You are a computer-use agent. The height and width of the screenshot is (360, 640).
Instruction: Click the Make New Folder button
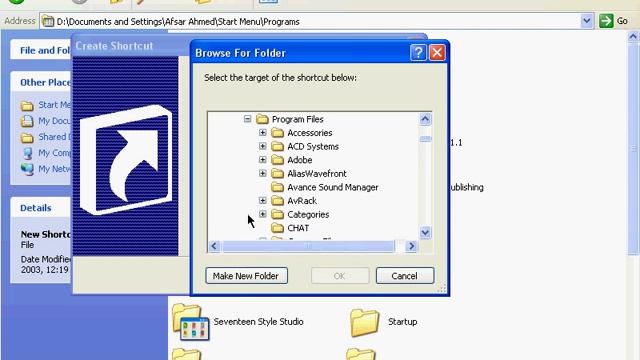(246, 276)
